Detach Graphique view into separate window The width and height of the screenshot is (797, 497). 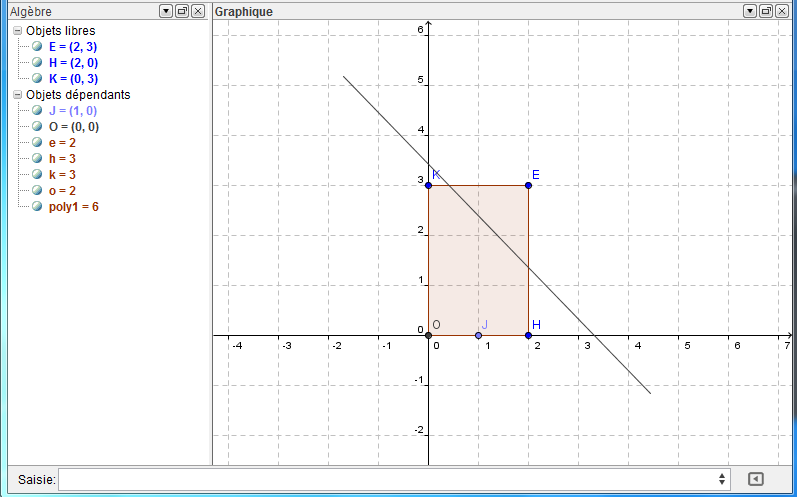765,10
